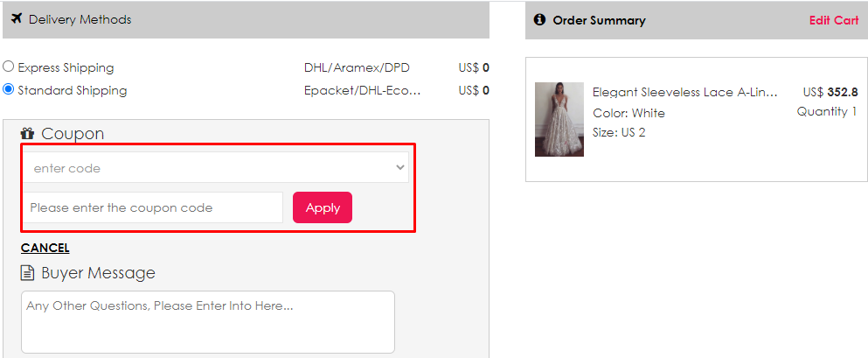This screenshot has height=358, width=868.
Task: Select Express Shipping radio button
Action: pos(9,67)
